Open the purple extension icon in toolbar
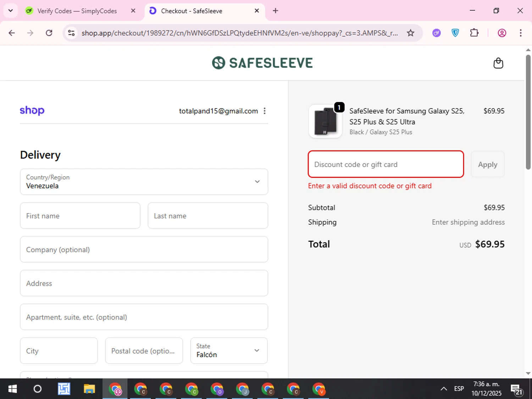The height and width of the screenshot is (399, 532). click(x=437, y=33)
